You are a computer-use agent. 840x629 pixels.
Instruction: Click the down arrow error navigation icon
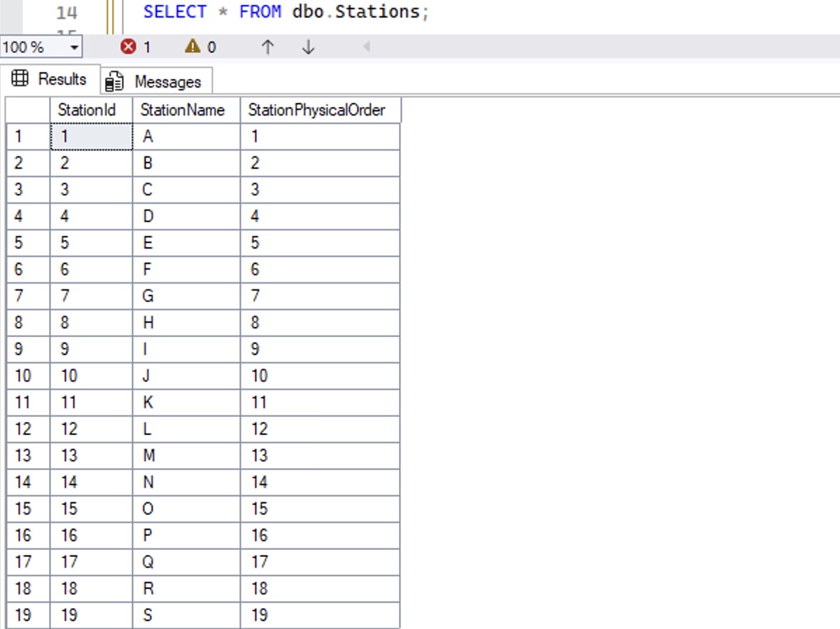click(x=308, y=46)
